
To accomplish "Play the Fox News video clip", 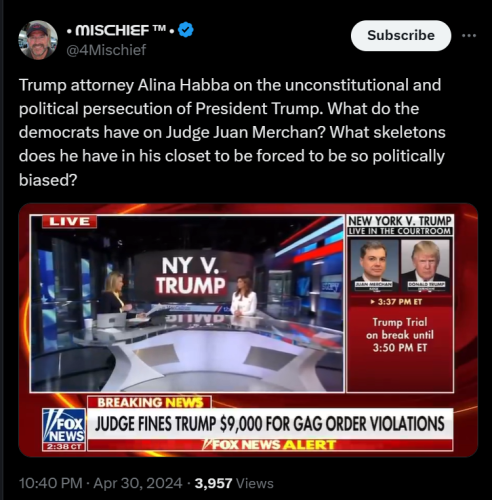I will [248, 330].
